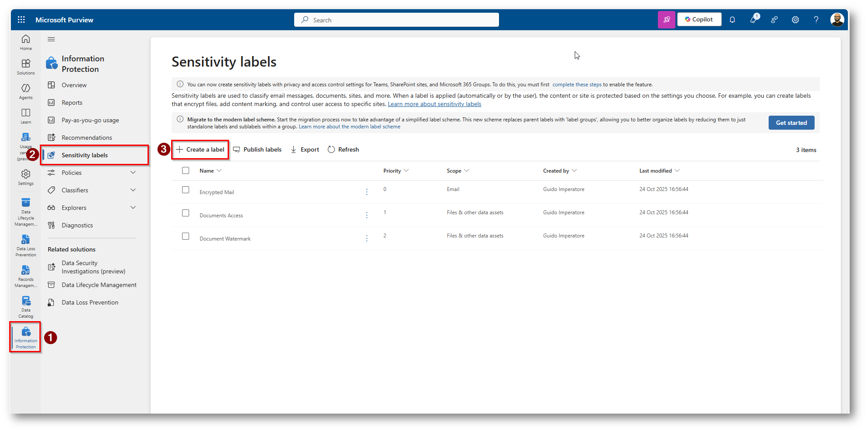Open the notifications bell
The image size is (868, 432).
point(732,20)
